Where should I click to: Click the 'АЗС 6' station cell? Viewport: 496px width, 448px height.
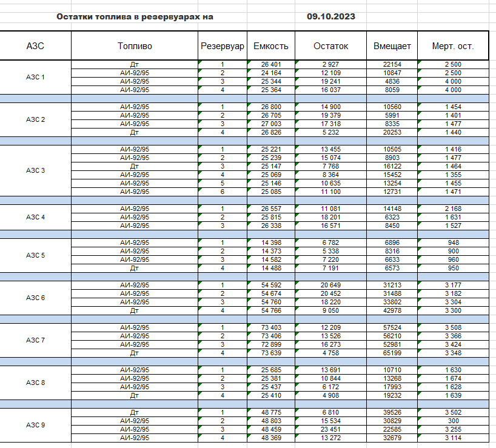tap(35, 298)
